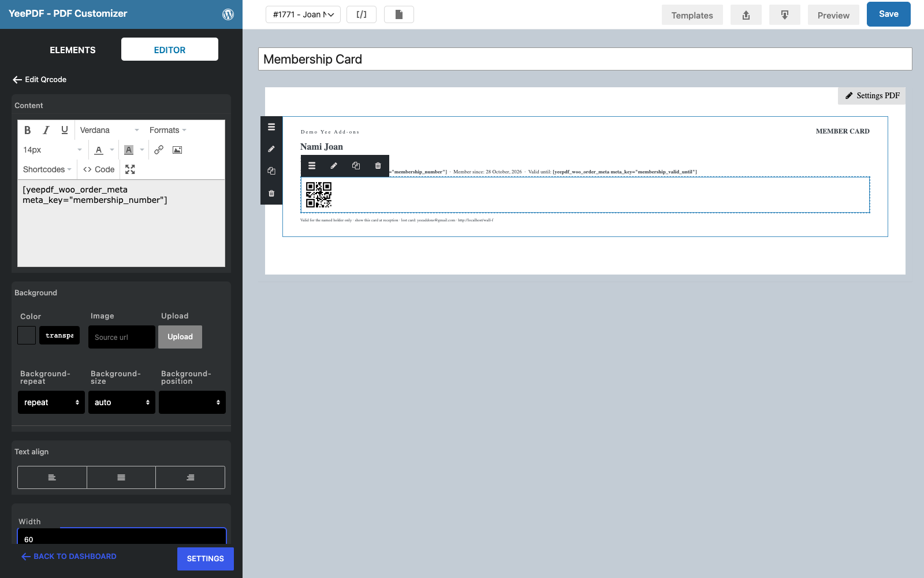Click the page document icon button
Viewport: 924px width, 578px height.
pyautogui.click(x=399, y=14)
